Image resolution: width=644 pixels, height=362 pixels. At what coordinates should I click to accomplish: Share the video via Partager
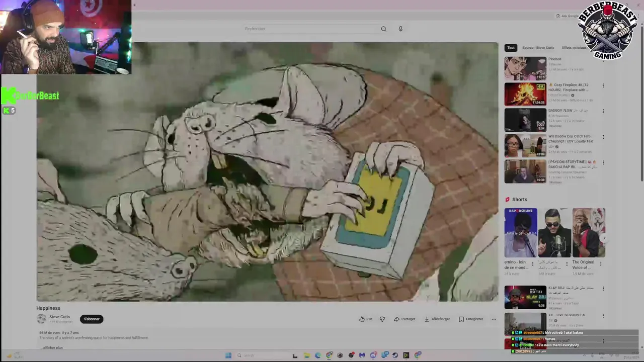(x=405, y=319)
